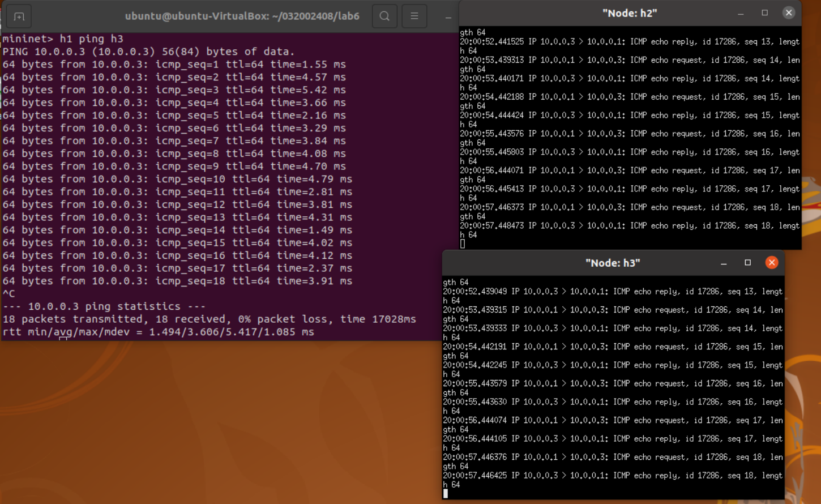Select the icmp_seq=13 time=4.31 ms line

pyautogui.click(x=177, y=217)
